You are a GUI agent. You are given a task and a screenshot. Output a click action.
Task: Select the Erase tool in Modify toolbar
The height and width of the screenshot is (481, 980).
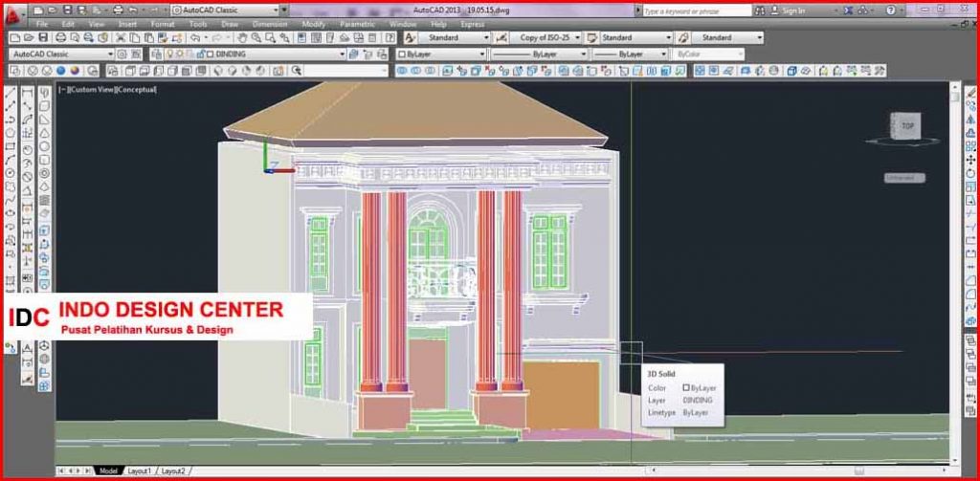coord(970,93)
